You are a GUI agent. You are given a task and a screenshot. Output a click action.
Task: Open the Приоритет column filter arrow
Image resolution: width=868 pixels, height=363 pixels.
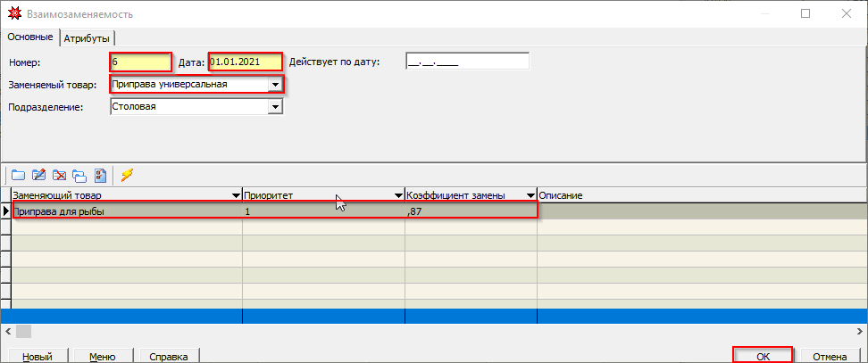coord(397,195)
